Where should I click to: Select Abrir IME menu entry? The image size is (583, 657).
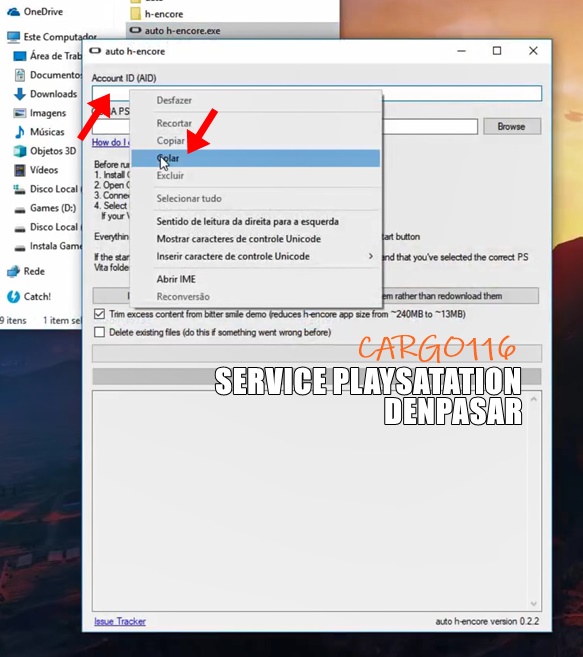256,279
